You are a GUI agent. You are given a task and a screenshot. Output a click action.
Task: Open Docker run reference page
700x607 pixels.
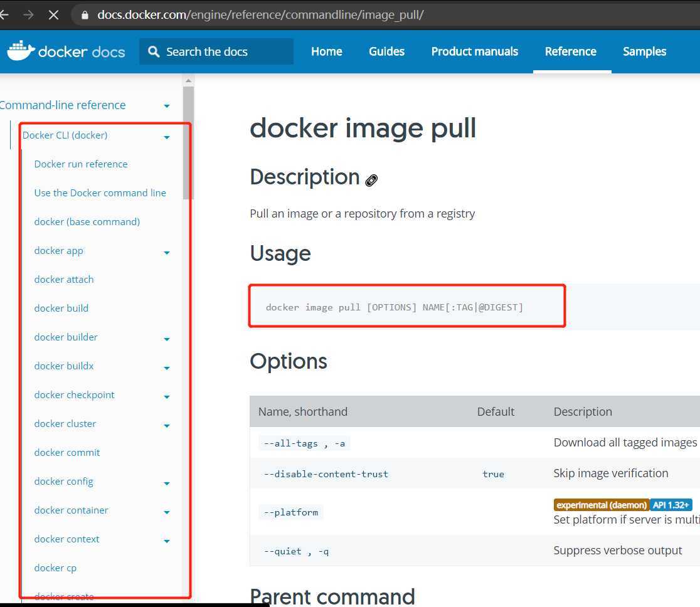pos(81,164)
